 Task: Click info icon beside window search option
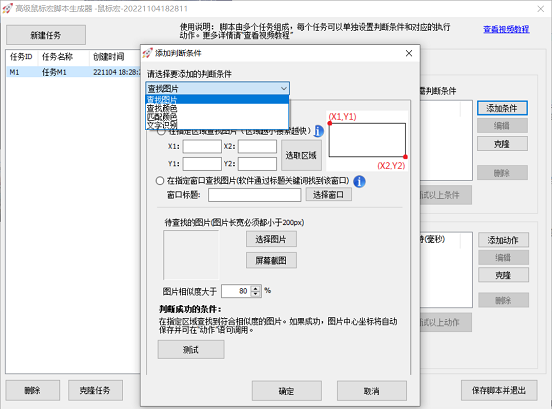coord(359,182)
